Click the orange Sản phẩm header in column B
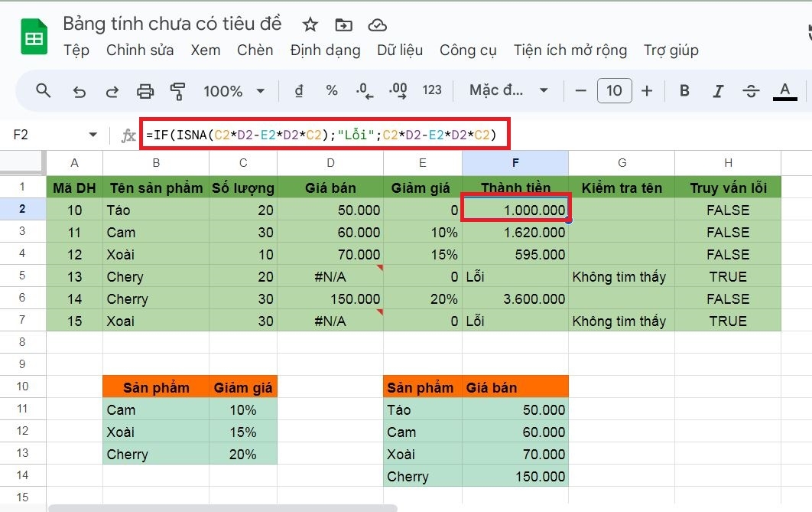The image size is (812, 512). click(x=156, y=387)
